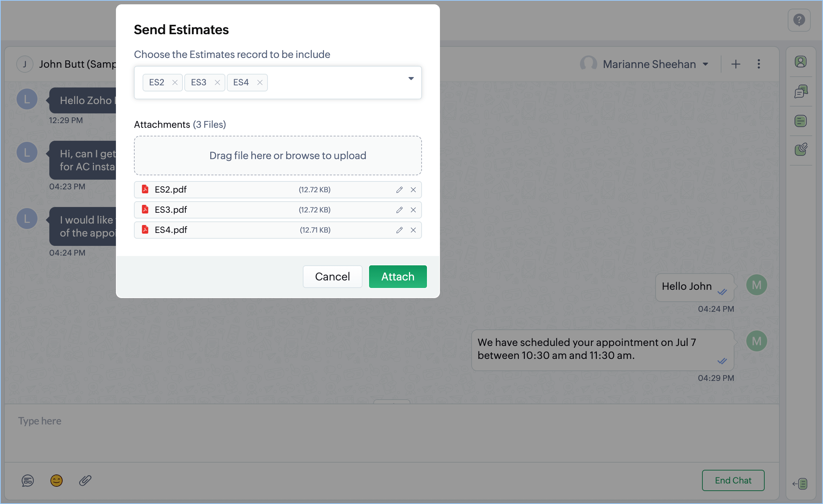The width and height of the screenshot is (823, 504).
Task: Open the three-dot more options menu
Action: (x=759, y=64)
